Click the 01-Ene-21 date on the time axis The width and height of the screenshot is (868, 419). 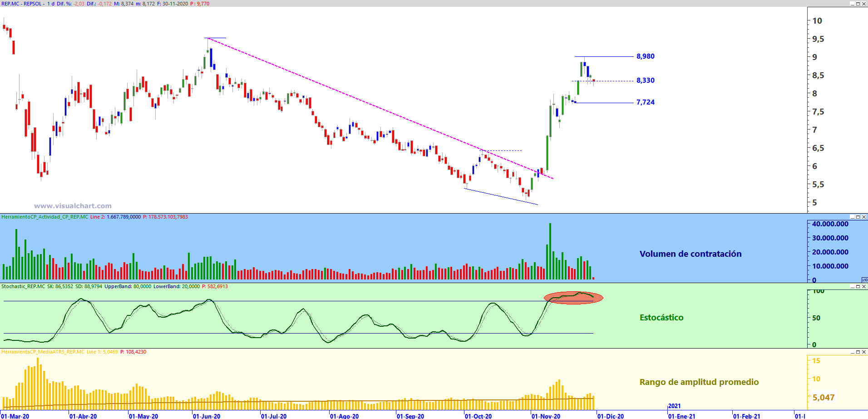pos(682,416)
